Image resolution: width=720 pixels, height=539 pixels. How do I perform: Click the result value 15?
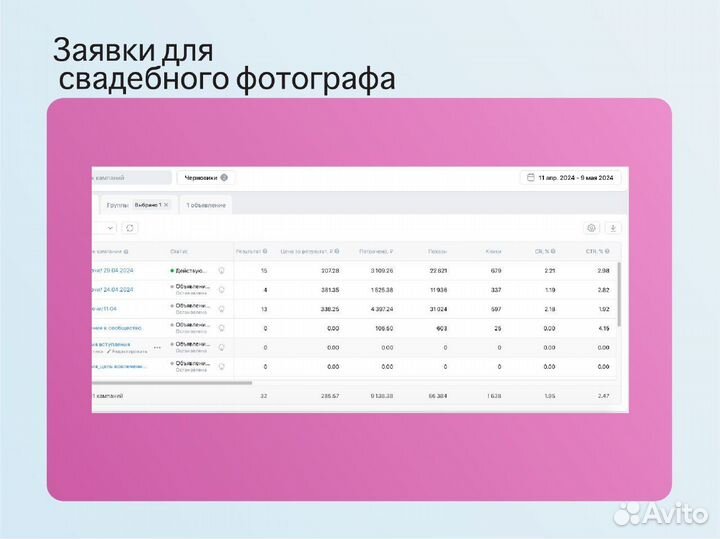pyautogui.click(x=264, y=271)
